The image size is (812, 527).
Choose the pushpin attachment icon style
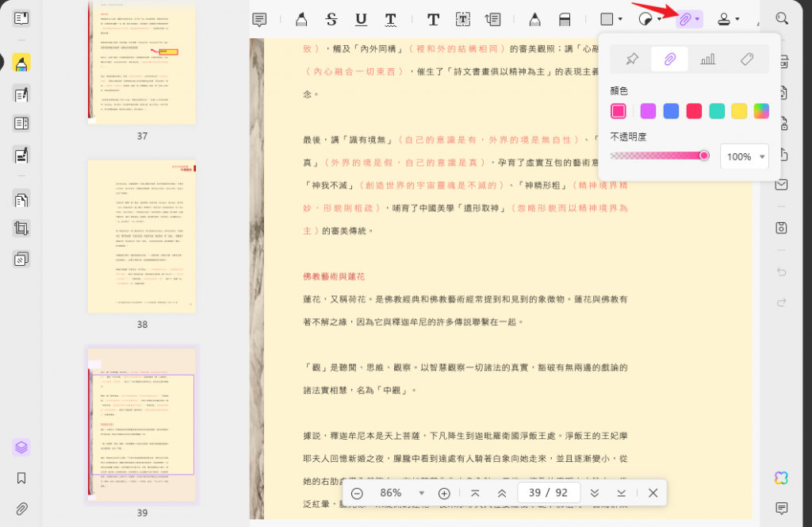pos(632,59)
